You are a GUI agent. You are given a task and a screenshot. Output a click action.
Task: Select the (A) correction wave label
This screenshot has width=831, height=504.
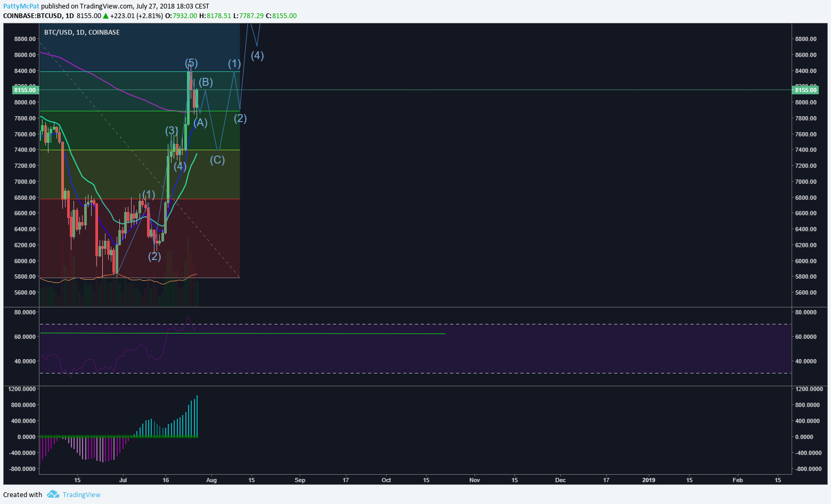click(x=200, y=123)
